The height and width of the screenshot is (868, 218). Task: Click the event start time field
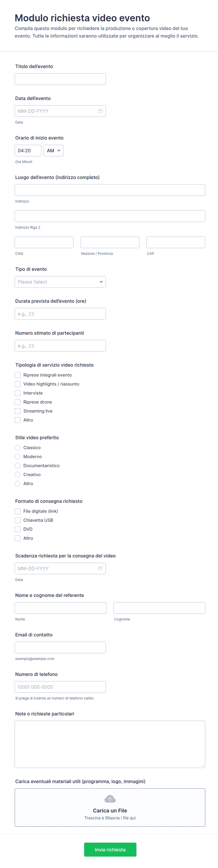coord(28,151)
